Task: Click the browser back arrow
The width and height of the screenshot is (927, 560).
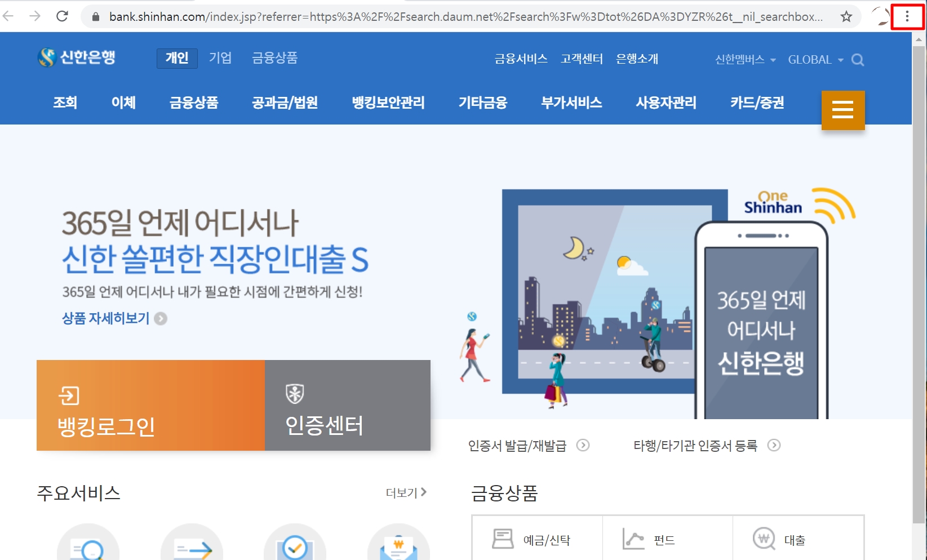Action: coord(8,16)
